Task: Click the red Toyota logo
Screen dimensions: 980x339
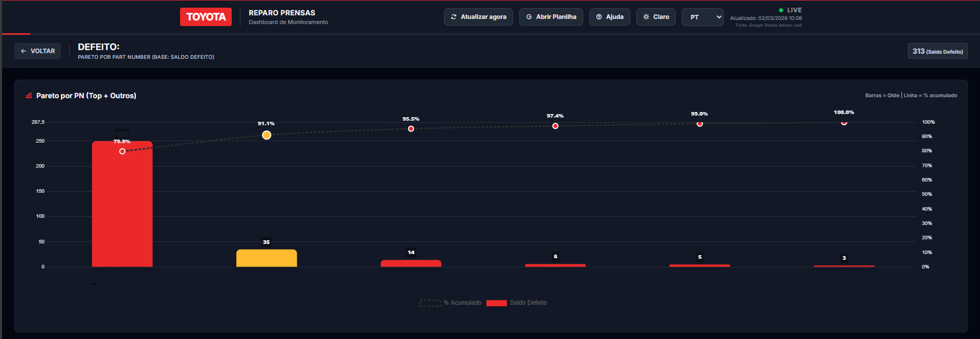Action: pyautogui.click(x=206, y=17)
